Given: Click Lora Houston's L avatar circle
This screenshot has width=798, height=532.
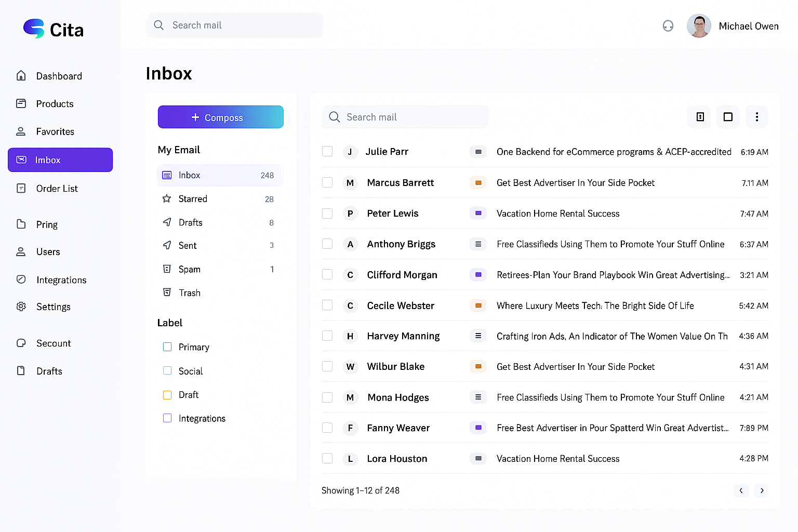Looking at the screenshot, I should pyautogui.click(x=350, y=459).
